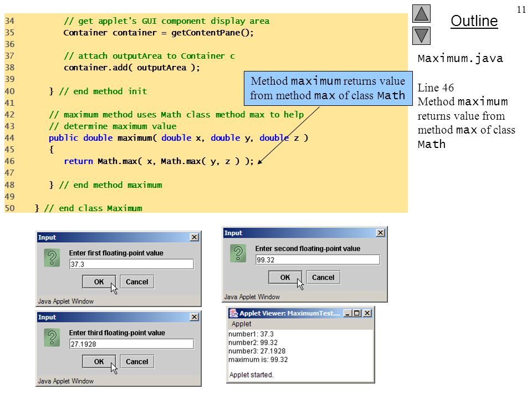Image resolution: width=532 pixels, height=399 pixels.
Task: Click the "number3: 27.1928" output line
Action: point(257,351)
